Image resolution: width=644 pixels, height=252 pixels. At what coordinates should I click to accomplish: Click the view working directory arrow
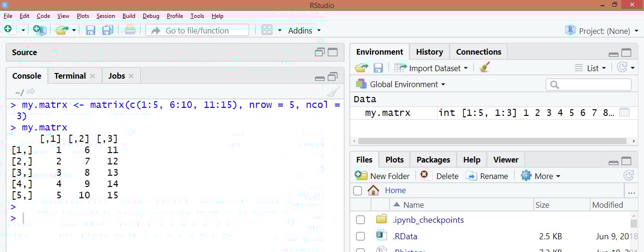tap(31, 92)
